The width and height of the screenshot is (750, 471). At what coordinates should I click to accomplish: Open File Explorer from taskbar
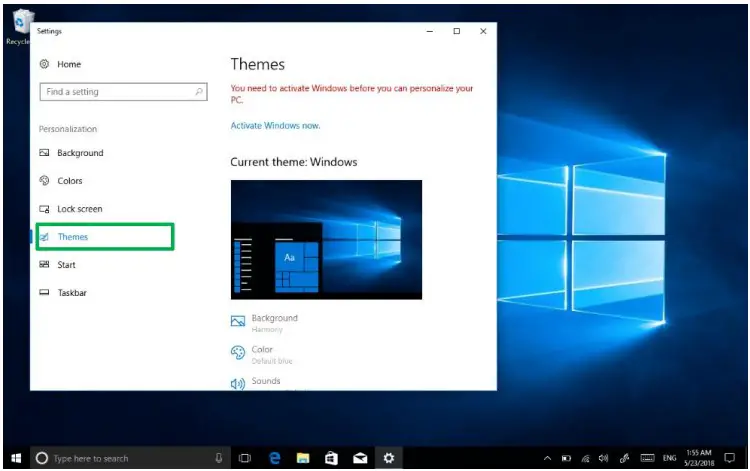303,458
